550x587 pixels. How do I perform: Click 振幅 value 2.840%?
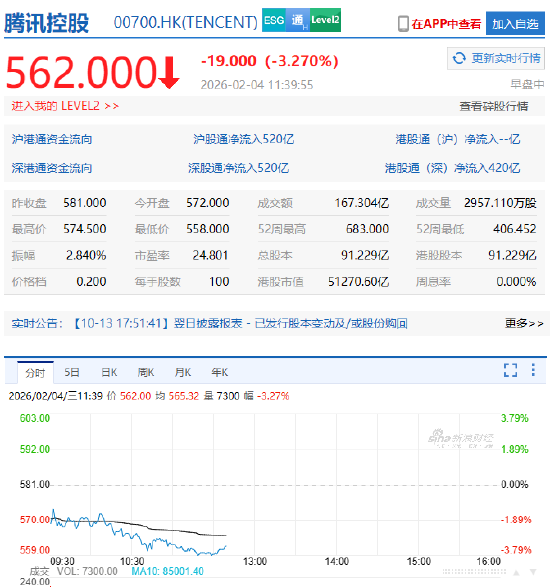(86, 255)
